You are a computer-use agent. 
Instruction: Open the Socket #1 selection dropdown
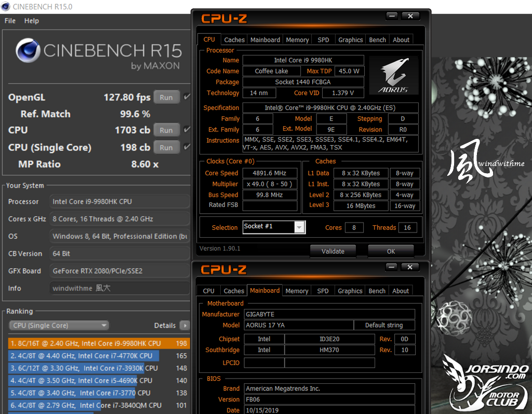coord(274,227)
